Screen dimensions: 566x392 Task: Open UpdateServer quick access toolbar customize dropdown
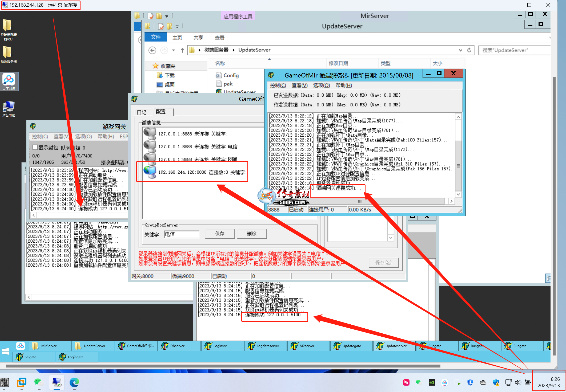(177, 26)
